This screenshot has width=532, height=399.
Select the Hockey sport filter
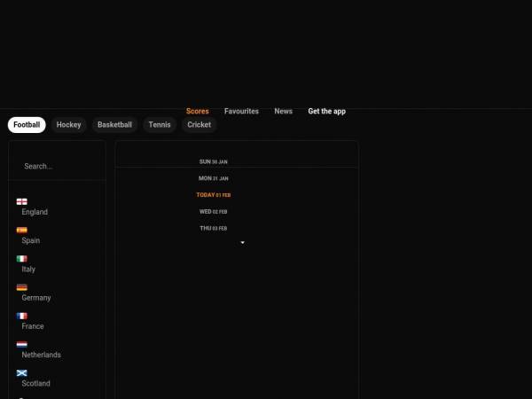(x=68, y=125)
